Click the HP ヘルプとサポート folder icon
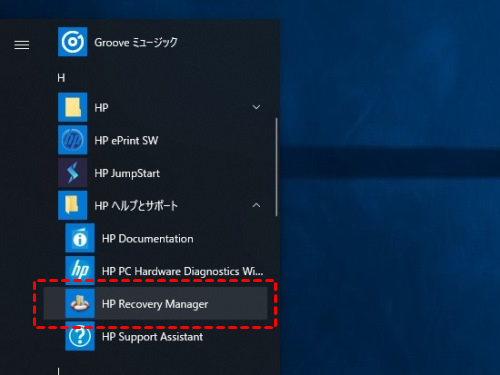 [x=73, y=205]
